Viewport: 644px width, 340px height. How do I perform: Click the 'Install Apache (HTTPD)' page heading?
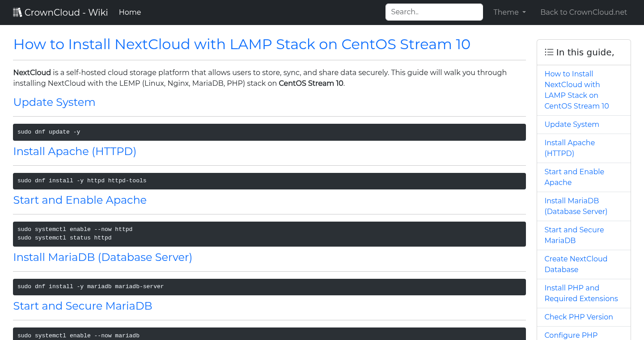75,151
